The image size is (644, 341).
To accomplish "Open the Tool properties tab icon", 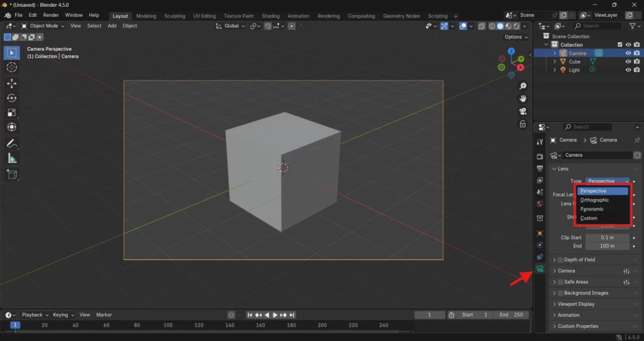I will tap(540, 142).
